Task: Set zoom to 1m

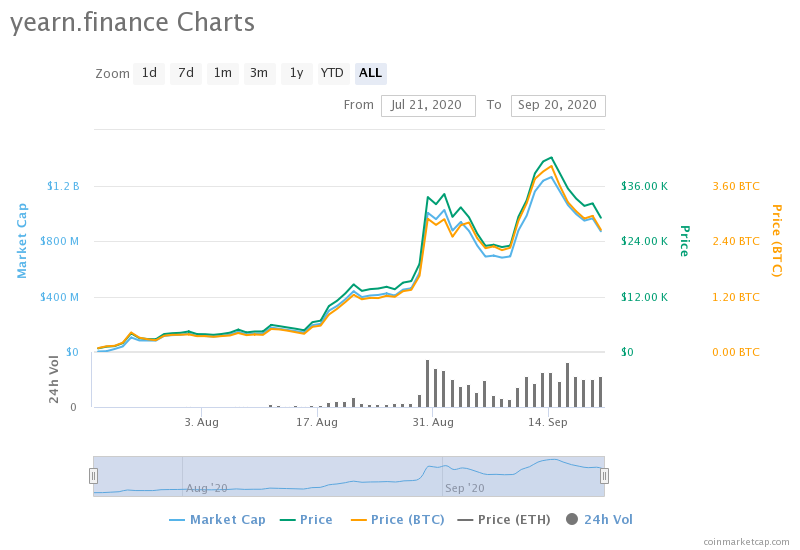Action: pos(222,73)
